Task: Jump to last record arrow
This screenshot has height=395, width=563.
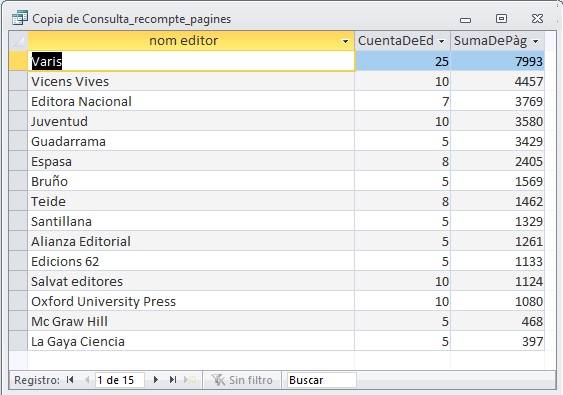Action: point(173,380)
